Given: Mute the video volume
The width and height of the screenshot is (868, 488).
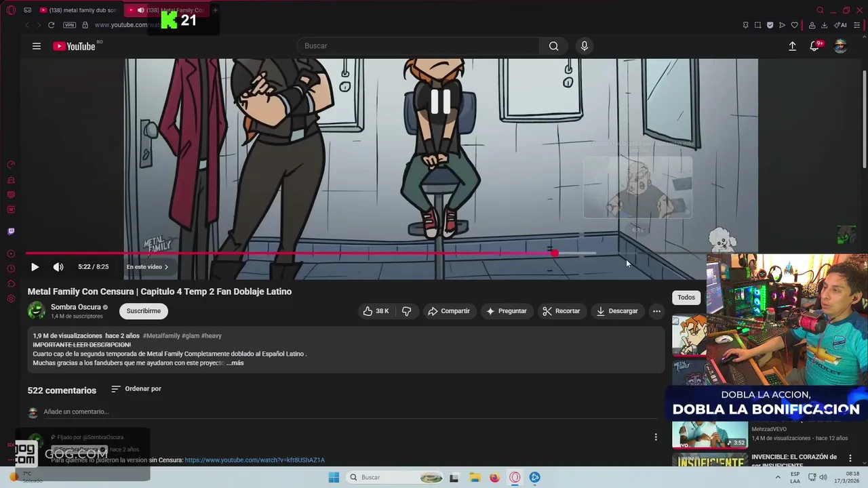Looking at the screenshot, I should pyautogui.click(x=58, y=267).
